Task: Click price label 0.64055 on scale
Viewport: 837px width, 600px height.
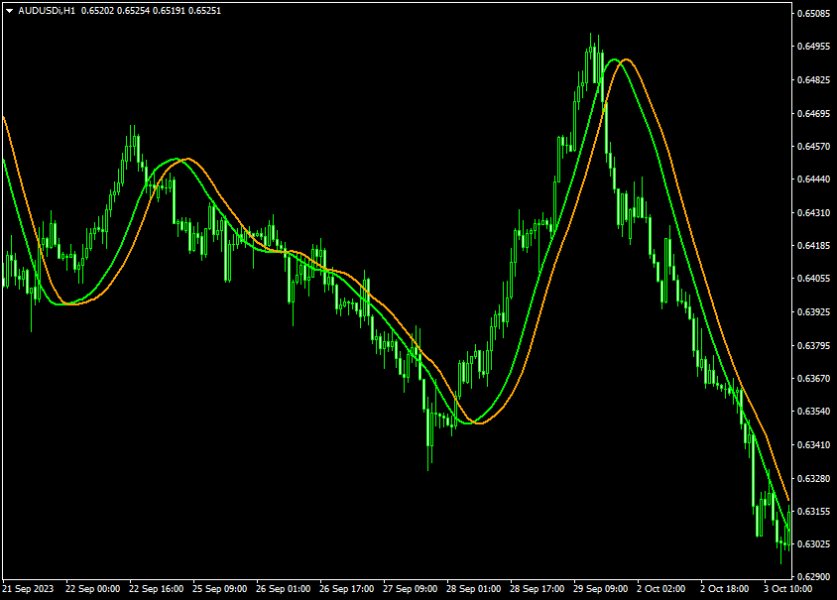Action: coord(814,278)
